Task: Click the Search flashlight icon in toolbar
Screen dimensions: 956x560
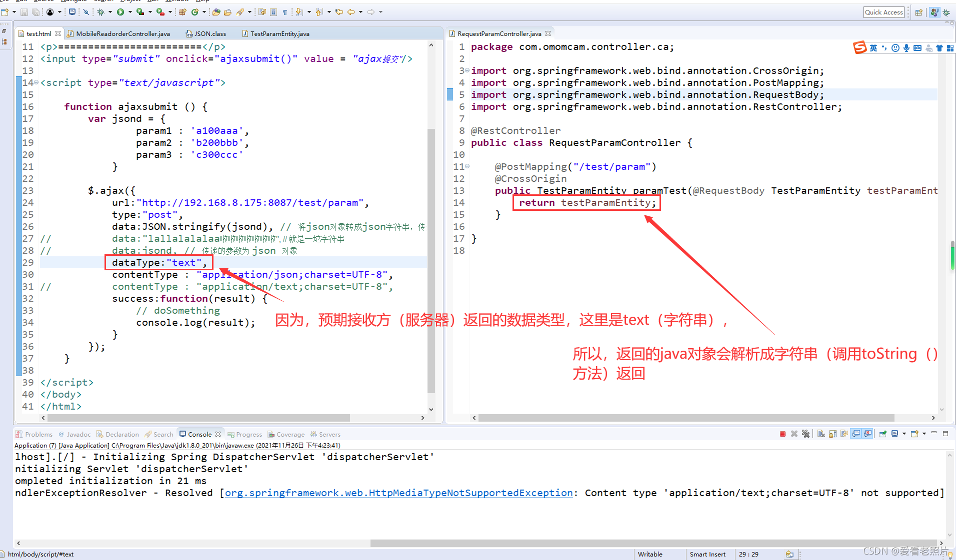Action: click(x=240, y=12)
